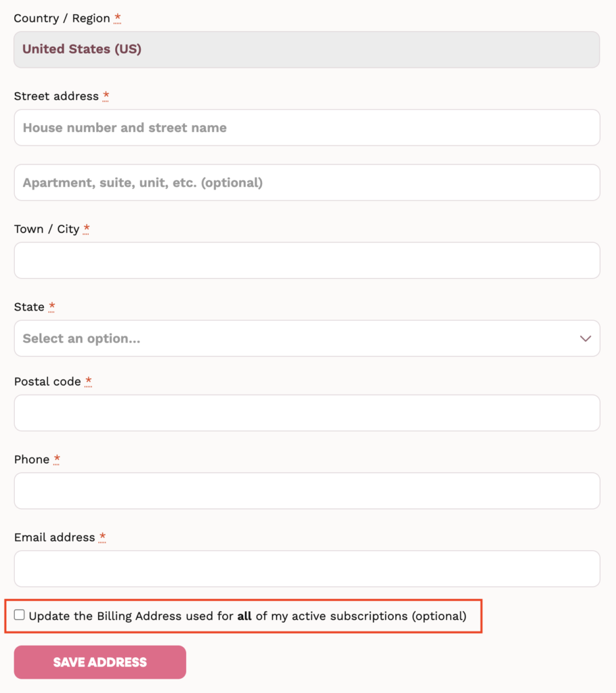Click the Save Address button
This screenshot has width=616, height=693.
[100, 662]
